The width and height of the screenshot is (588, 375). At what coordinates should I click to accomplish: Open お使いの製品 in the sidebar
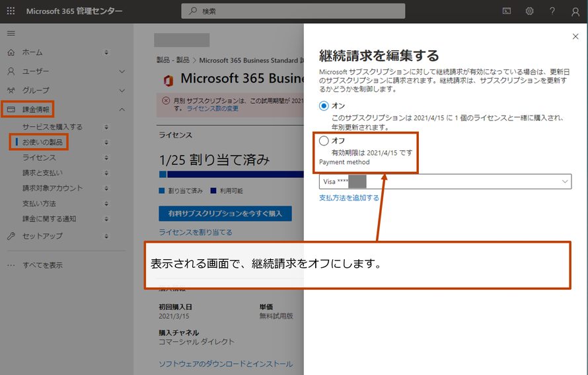[44, 142]
